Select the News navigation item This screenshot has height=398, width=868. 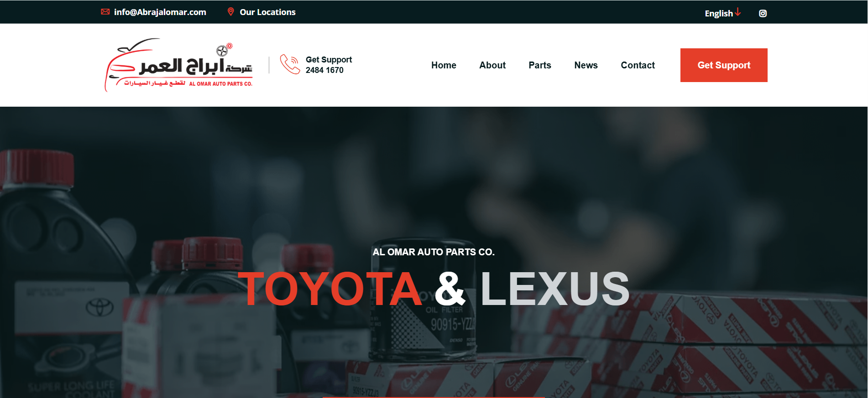coord(586,65)
